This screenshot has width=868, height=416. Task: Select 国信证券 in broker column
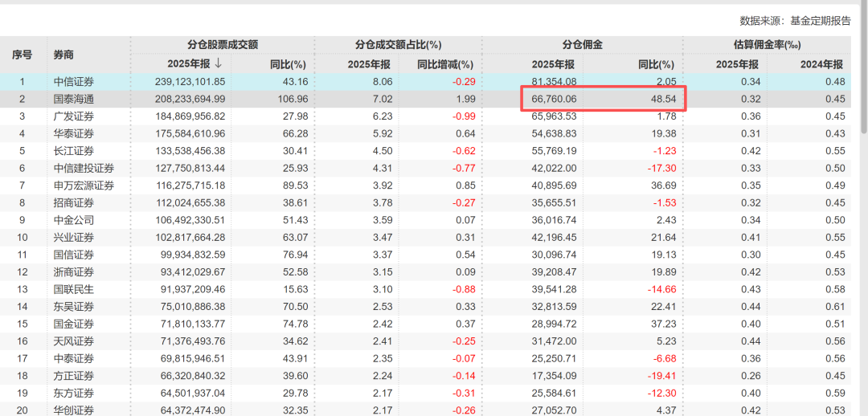(x=74, y=255)
